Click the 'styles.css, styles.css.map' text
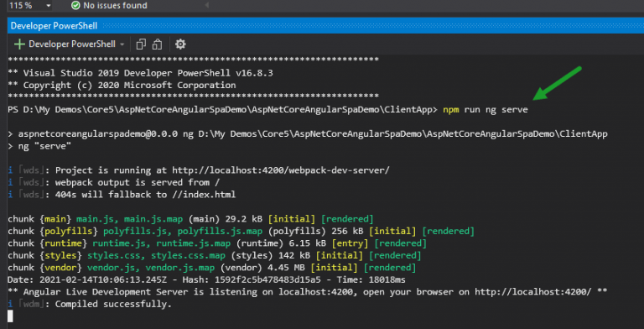The width and height of the screenshot is (644, 329). click(x=156, y=255)
